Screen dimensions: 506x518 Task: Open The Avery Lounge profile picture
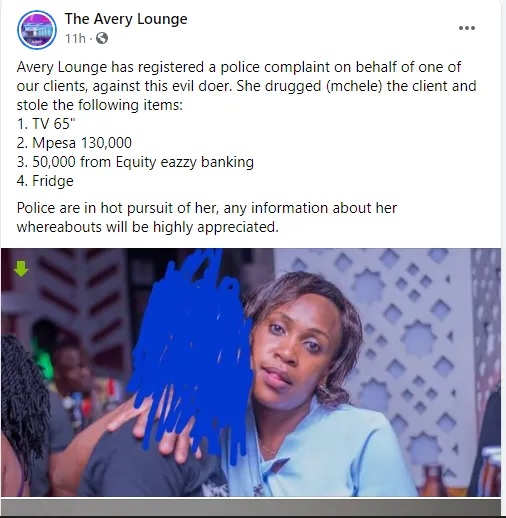(37, 30)
